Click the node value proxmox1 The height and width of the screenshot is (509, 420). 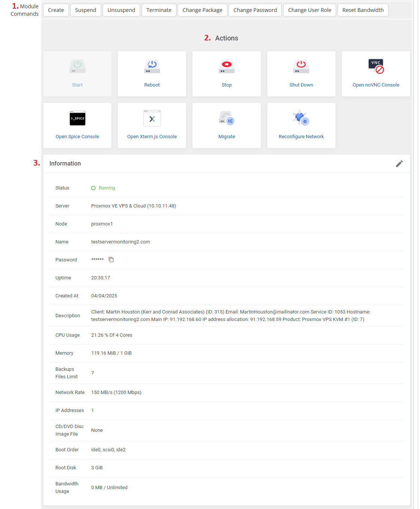coord(102,224)
